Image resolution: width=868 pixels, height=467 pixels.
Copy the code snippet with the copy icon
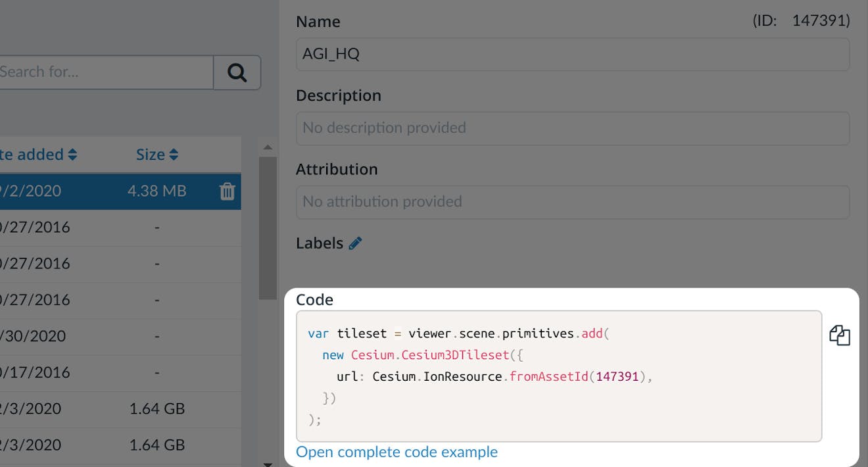840,335
